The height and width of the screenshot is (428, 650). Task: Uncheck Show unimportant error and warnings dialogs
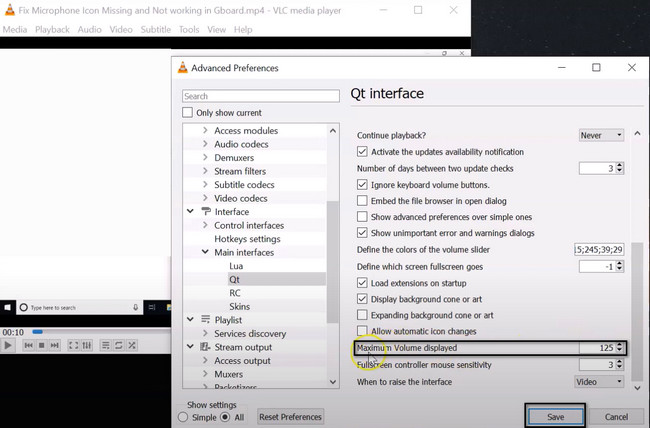[362, 233]
